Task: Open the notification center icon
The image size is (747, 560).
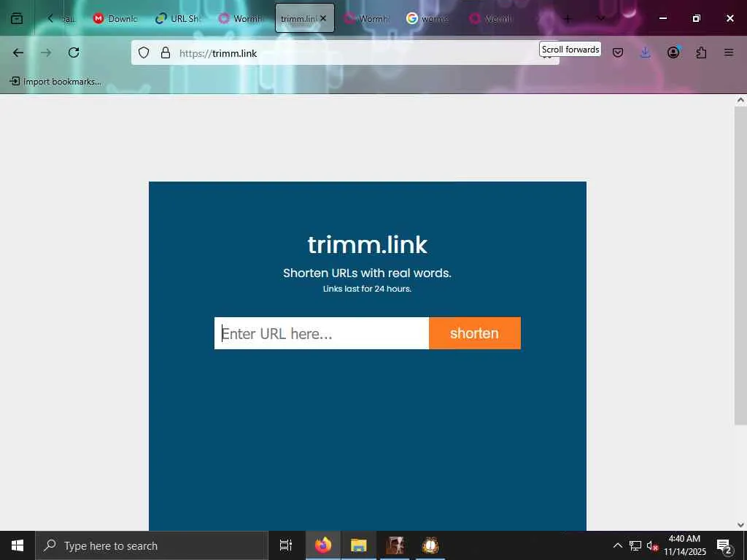Action: [x=724, y=545]
